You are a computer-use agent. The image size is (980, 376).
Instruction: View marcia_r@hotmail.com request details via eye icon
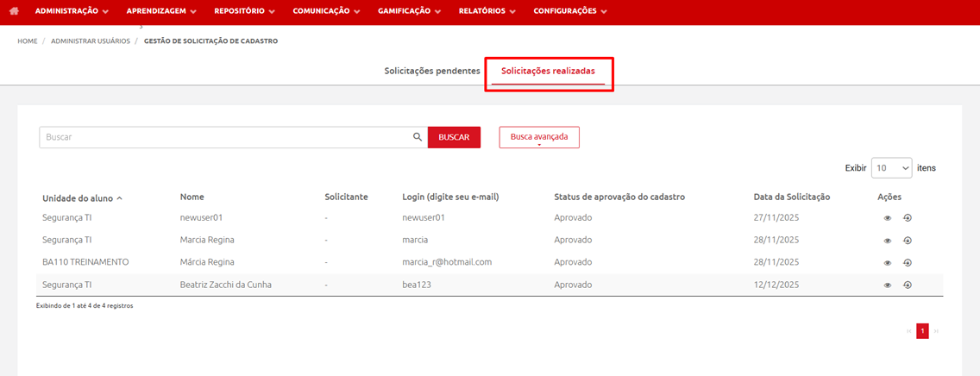point(888,263)
